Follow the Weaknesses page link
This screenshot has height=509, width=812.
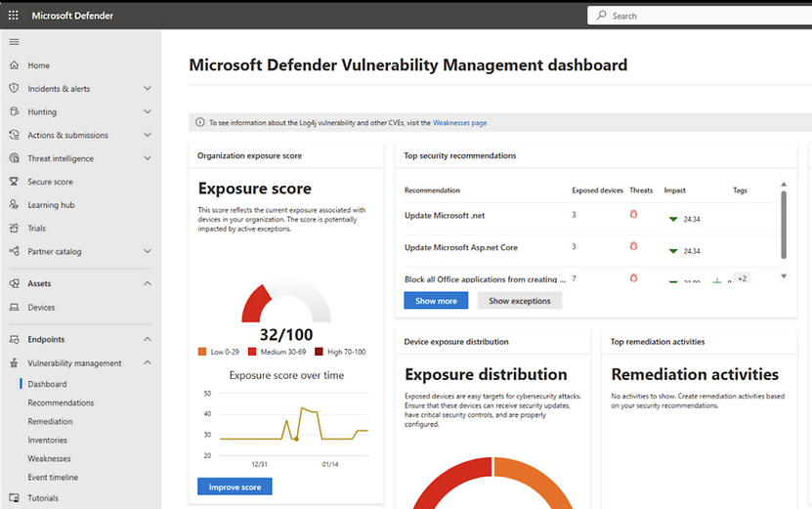(459, 123)
